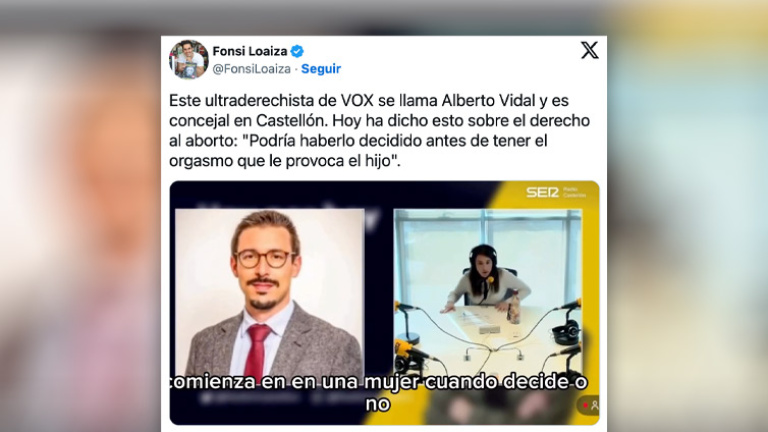Viewport: 768px width, 432px height.
Task: Open the @FonsiLoaiza handle link
Action: [x=251, y=69]
